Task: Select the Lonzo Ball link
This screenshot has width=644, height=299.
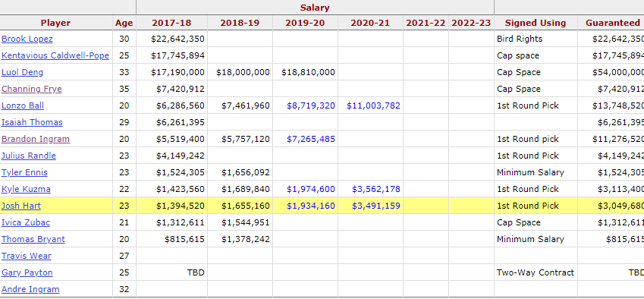Action: [x=23, y=105]
